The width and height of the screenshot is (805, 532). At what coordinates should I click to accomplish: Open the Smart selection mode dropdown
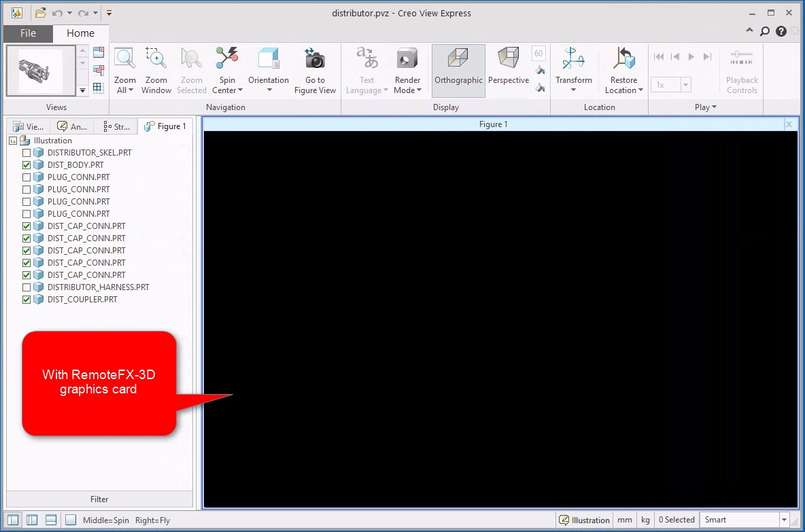784,520
